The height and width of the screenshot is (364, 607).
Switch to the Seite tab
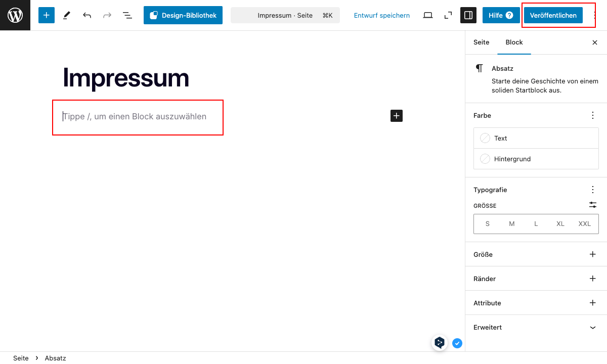click(481, 42)
